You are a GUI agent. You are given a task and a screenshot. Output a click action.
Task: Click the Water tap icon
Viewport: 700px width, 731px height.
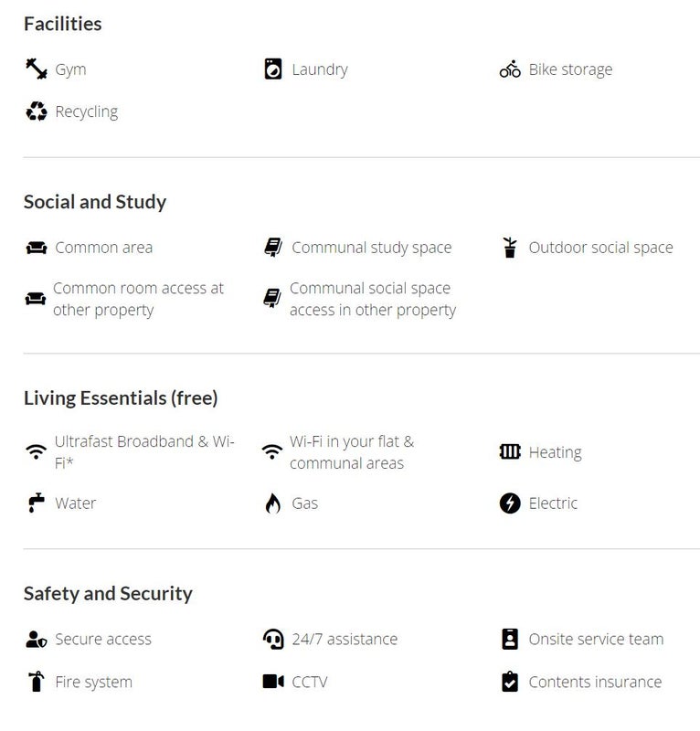click(36, 503)
